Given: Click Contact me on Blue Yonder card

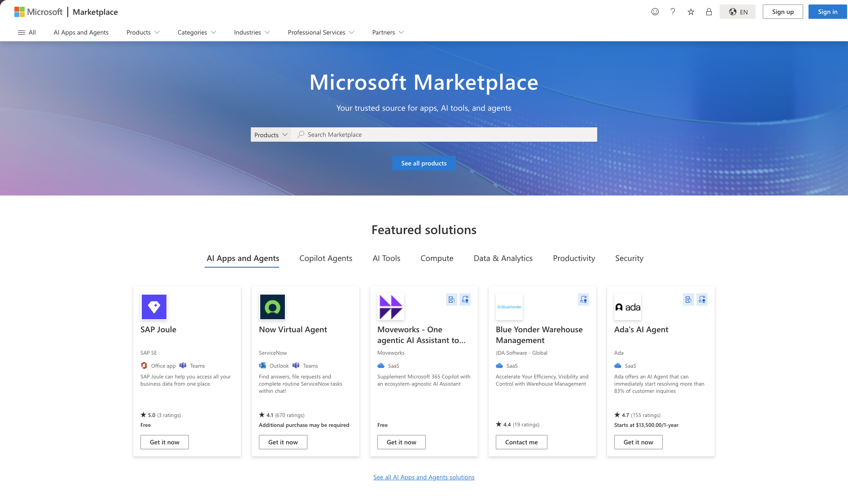Looking at the screenshot, I should (521, 442).
